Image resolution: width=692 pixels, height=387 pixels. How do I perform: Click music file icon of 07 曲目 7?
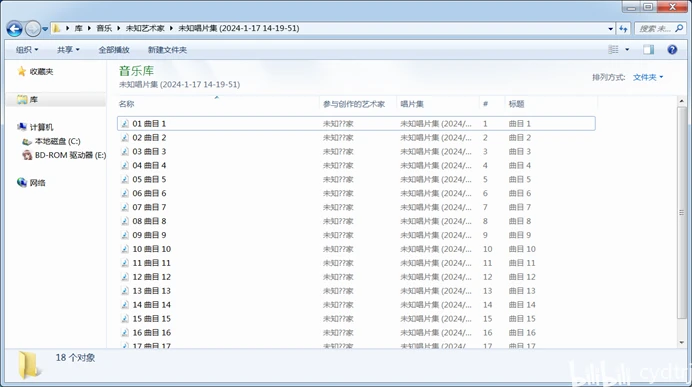pyautogui.click(x=125, y=207)
